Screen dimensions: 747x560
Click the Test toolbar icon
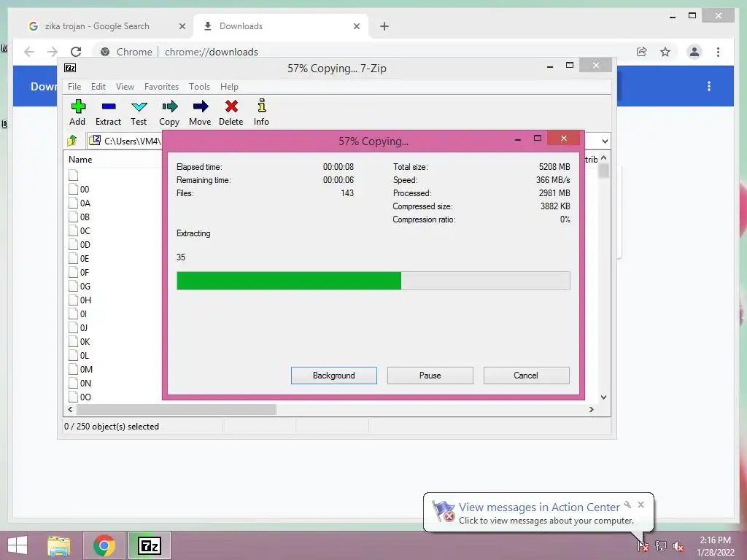pos(139,112)
